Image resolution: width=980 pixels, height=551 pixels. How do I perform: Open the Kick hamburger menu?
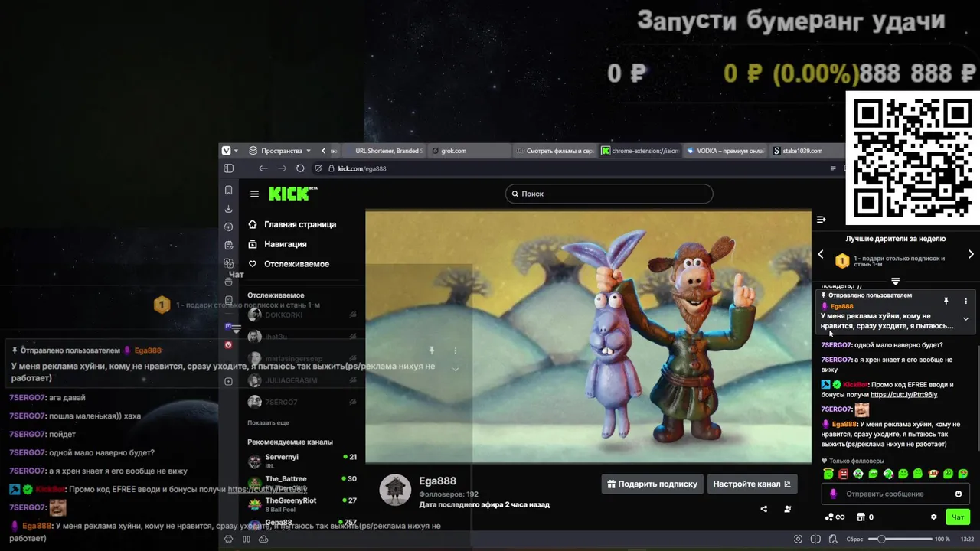[x=254, y=194]
